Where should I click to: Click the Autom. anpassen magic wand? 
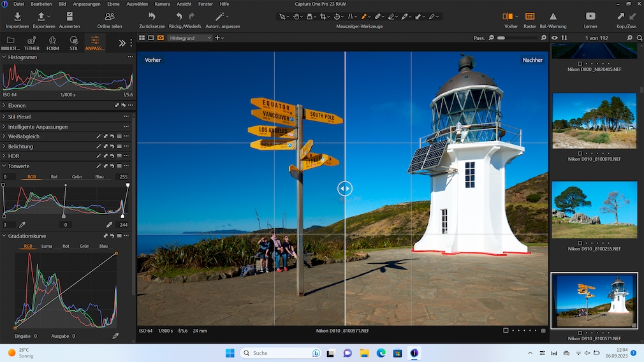point(221,17)
